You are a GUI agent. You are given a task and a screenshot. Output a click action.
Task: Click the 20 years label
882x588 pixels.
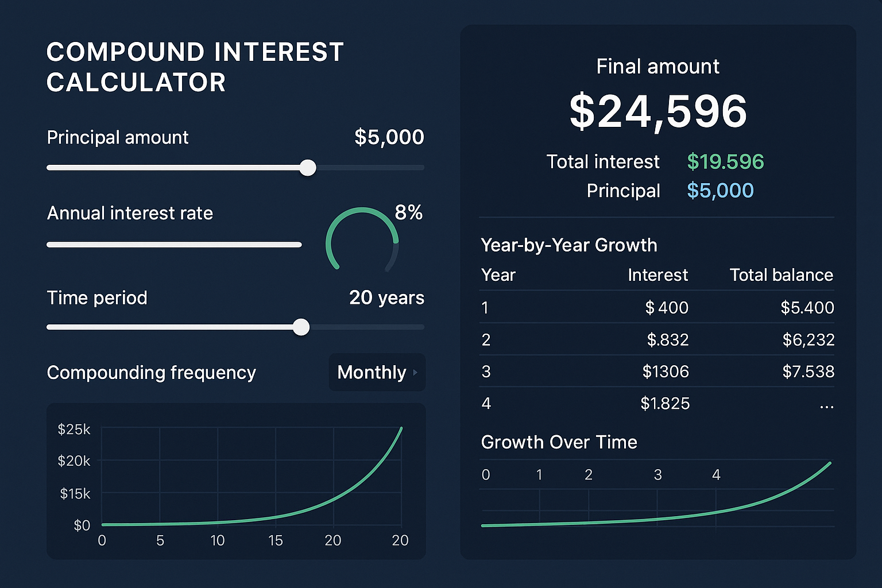click(x=386, y=298)
